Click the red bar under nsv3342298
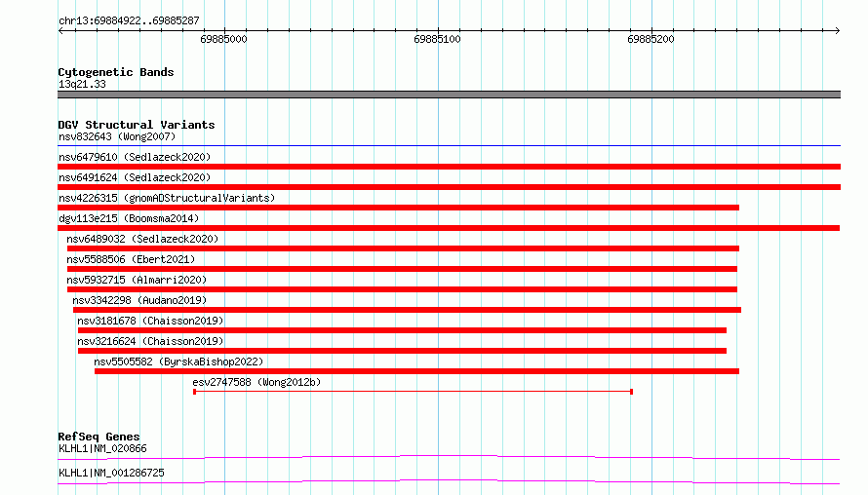The image size is (868, 495). click(x=407, y=310)
